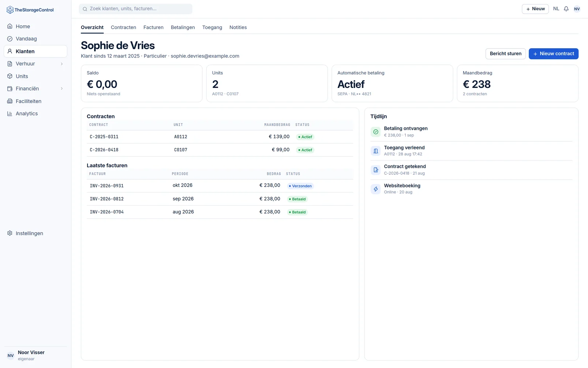Switch language via NL selector
588x368 pixels.
pyautogui.click(x=556, y=9)
